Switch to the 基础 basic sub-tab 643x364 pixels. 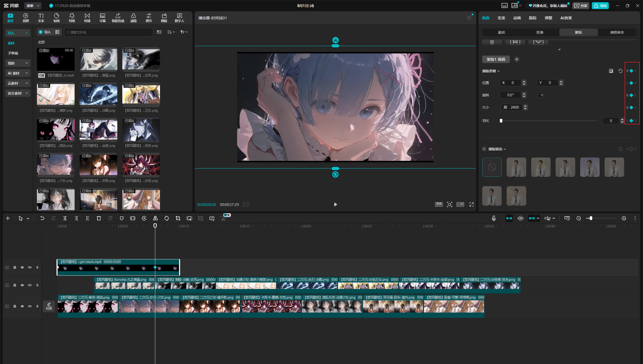(x=502, y=32)
